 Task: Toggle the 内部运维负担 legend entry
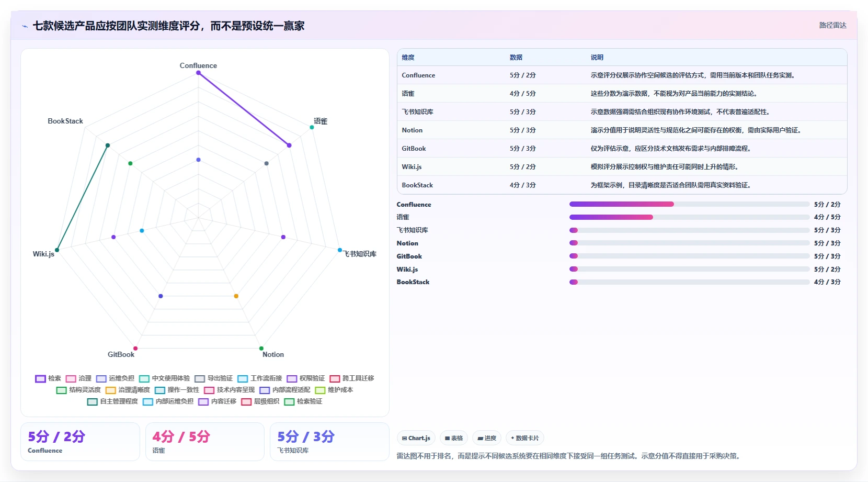pyautogui.click(x=168, y=401)
